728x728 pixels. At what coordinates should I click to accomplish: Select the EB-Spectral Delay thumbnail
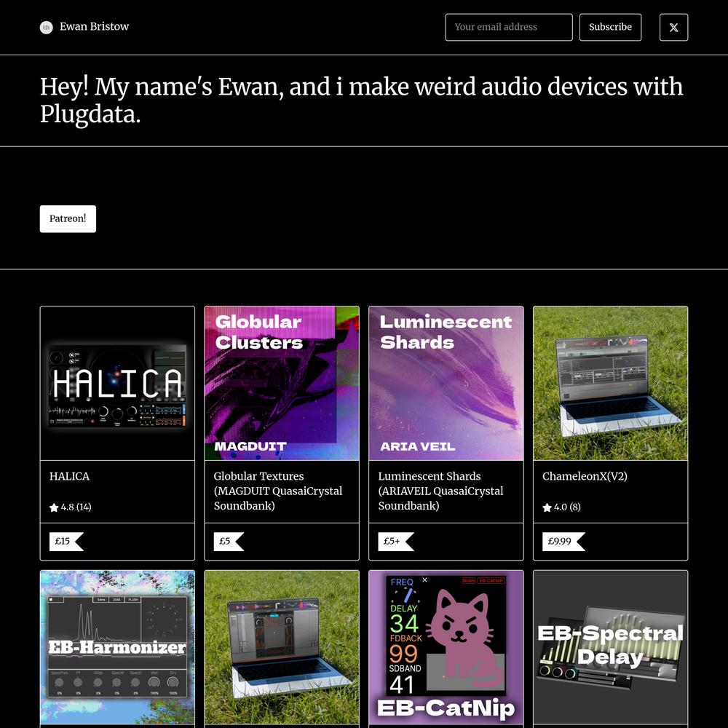[610, 647]
